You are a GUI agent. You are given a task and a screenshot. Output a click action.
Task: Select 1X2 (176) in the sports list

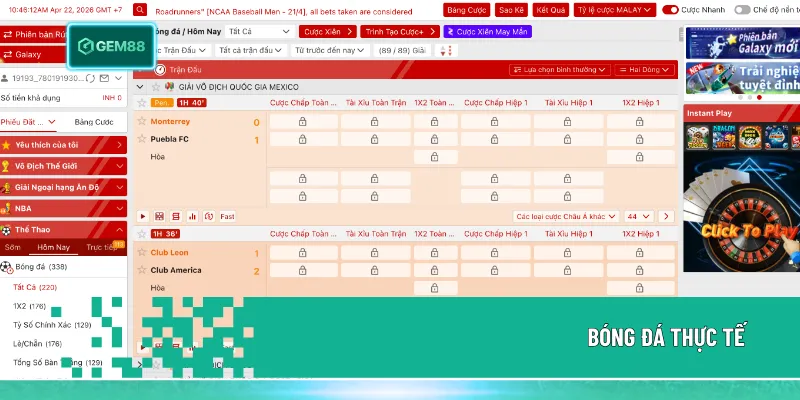(30, 306)
